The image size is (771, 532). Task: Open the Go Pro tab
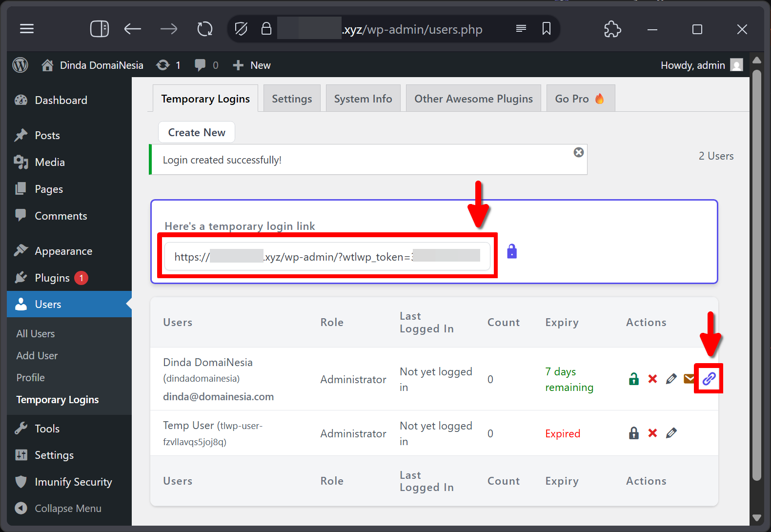[x=580, y=99]
